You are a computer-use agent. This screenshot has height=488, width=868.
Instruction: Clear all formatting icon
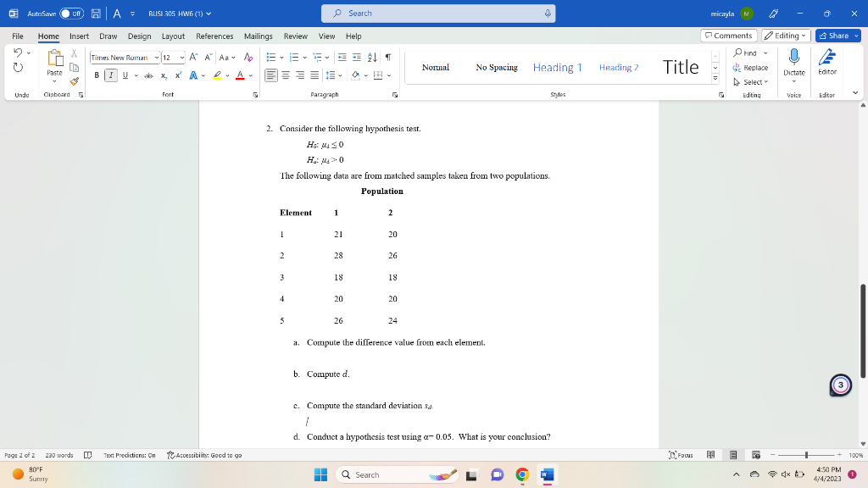click(x=248, y=57)
